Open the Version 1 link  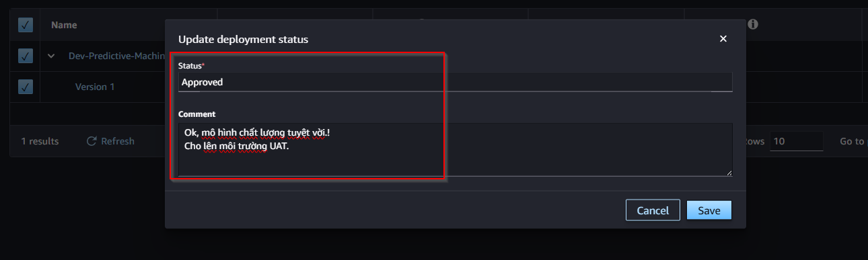[95, 87]
